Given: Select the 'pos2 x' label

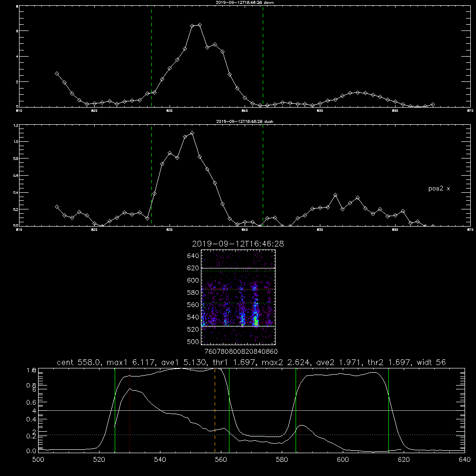Looking at the screenshot, I should 439,188.
